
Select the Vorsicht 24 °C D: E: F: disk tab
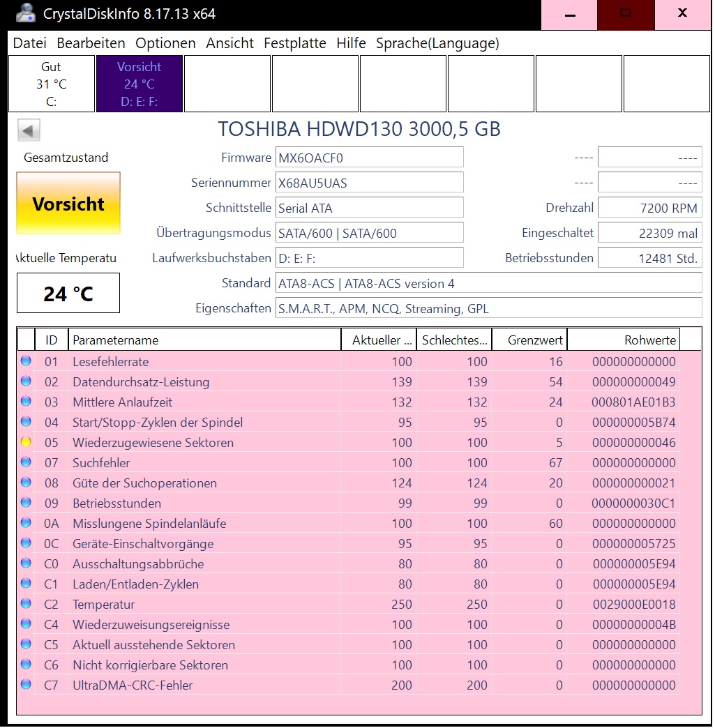click(140, 84)
